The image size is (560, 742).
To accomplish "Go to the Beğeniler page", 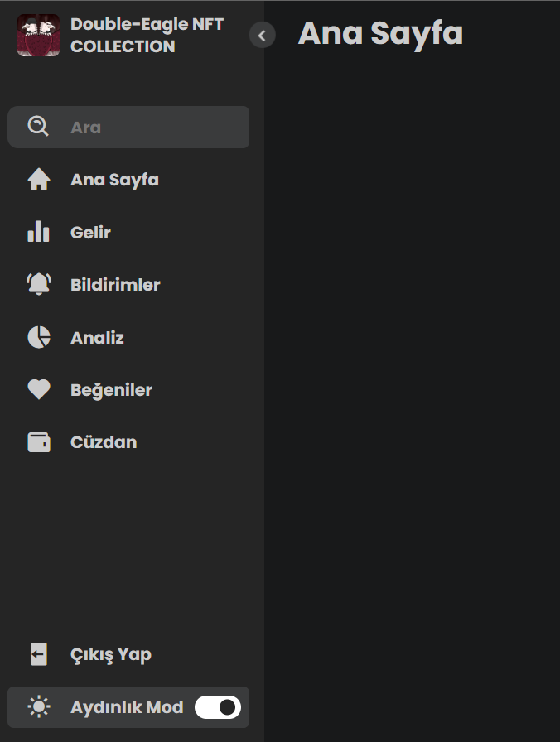I will [110, 389].
